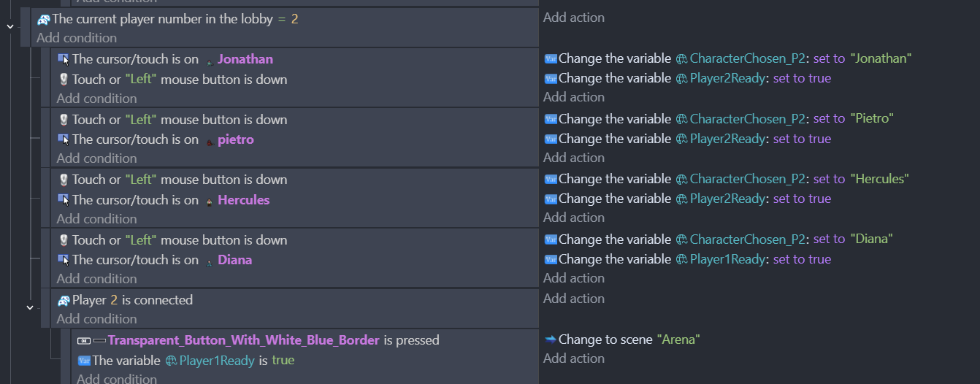
Task: Collapse the lobby player number event group
Action: tap(10, 26)
